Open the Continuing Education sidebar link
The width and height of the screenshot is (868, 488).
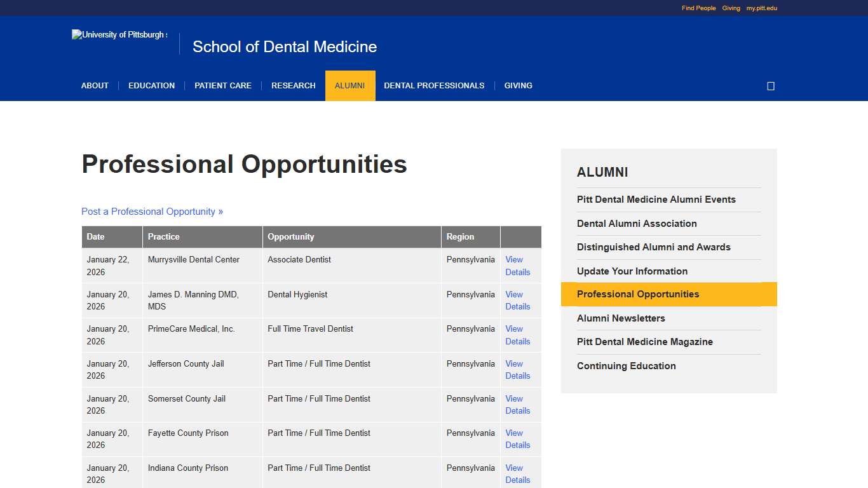(626, 366)
